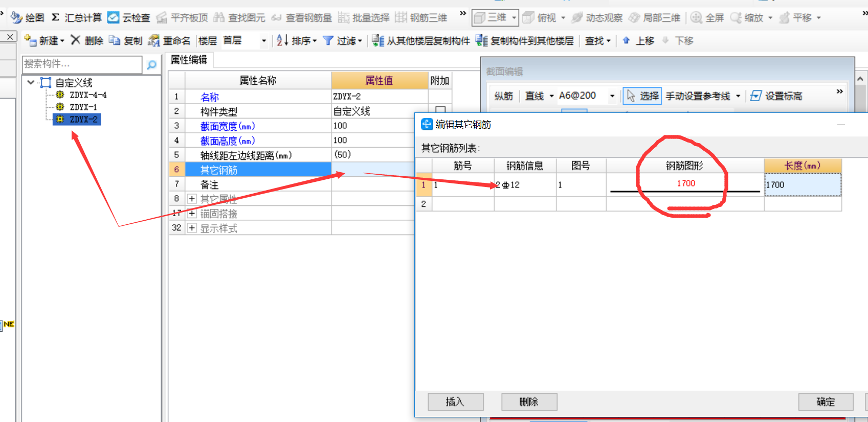This screenshot has width=868, height=422.
Task: Confirm with 确定 button
Action: click(x=826, y=402)
